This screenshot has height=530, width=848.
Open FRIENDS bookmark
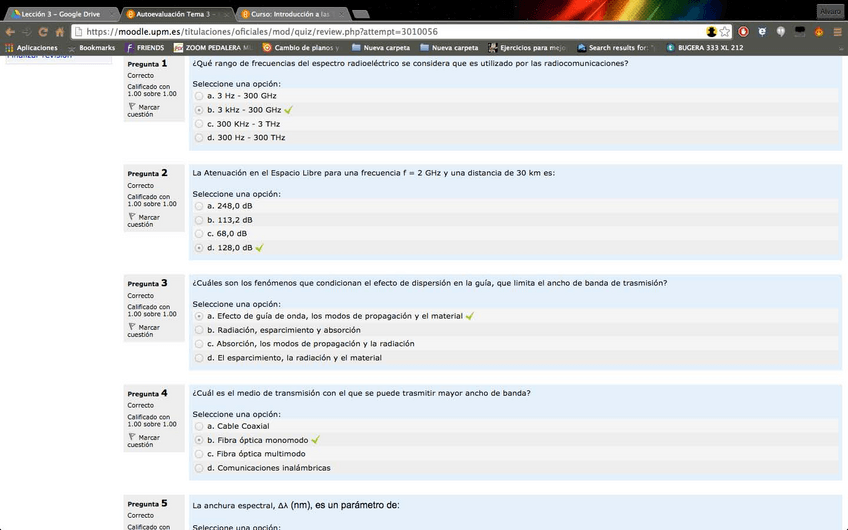click(x=145, y=48)
